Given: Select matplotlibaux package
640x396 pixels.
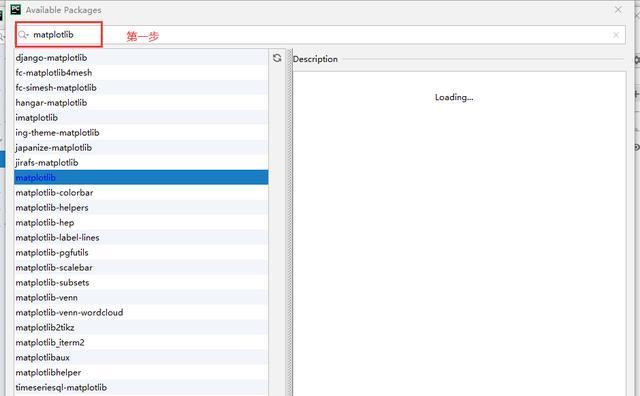Looking at the screenshot, I should pyautogui.click(x=141, y=357).
